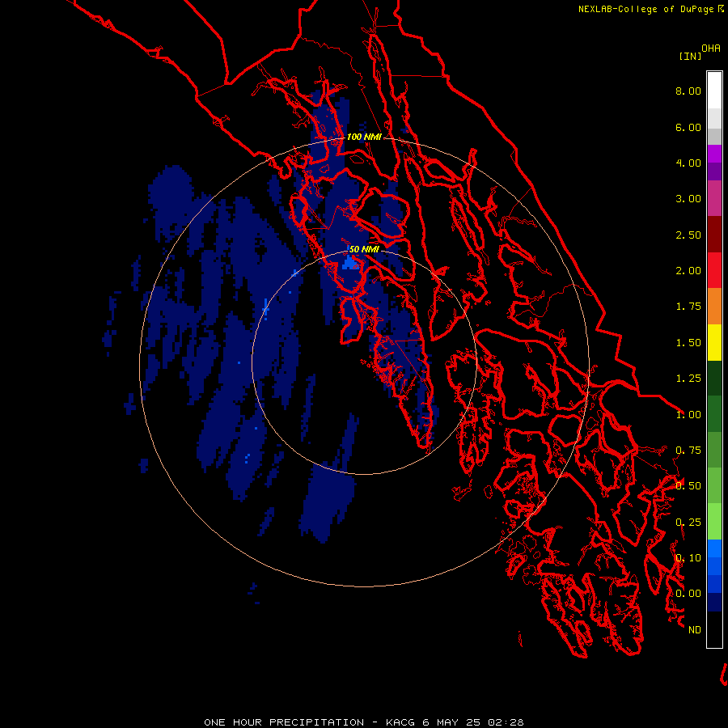Select the 1.00 legend value
The width and height of the screenshot is (728, 728).
click(688, 415)
